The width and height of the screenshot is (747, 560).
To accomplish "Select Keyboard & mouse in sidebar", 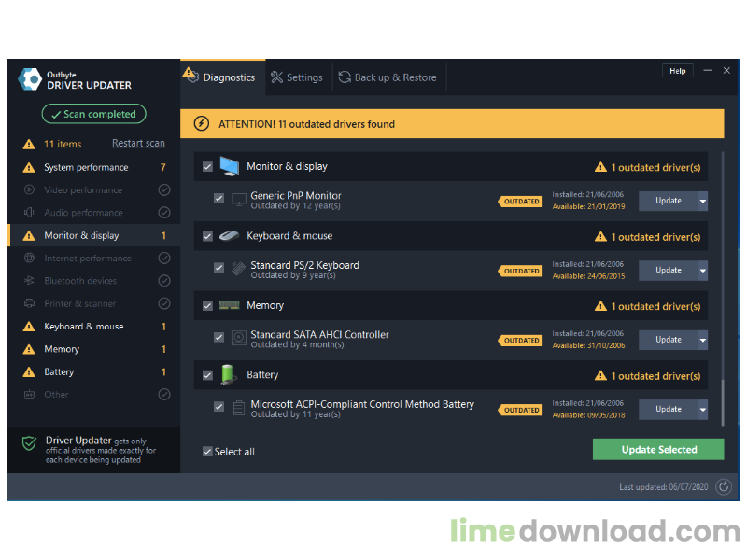I will [x=94, y=326].
